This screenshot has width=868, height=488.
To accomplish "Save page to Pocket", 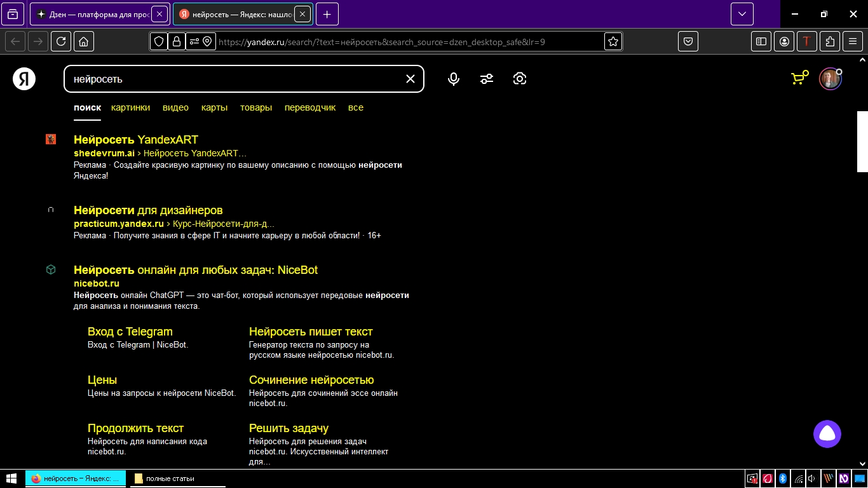I will [688, 41].
